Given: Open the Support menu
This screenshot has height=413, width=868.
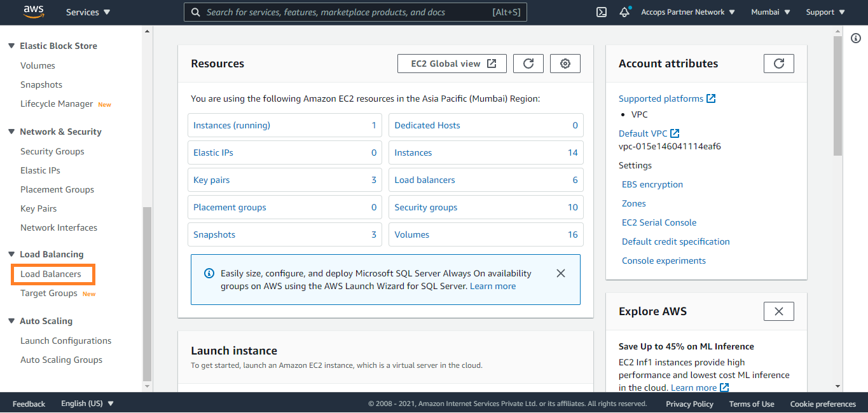Looking at the screenshot, I should (825, 12).
